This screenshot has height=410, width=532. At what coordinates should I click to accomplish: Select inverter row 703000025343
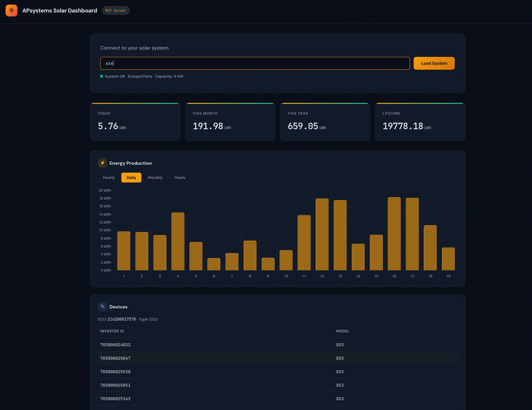click(278, 399)
